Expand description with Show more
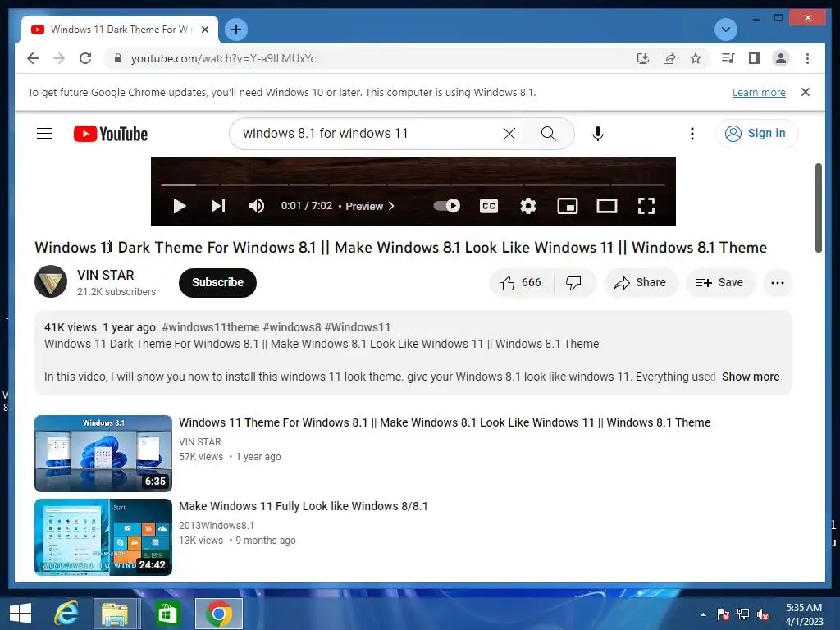Screen dimensions: 840x630 751,377
